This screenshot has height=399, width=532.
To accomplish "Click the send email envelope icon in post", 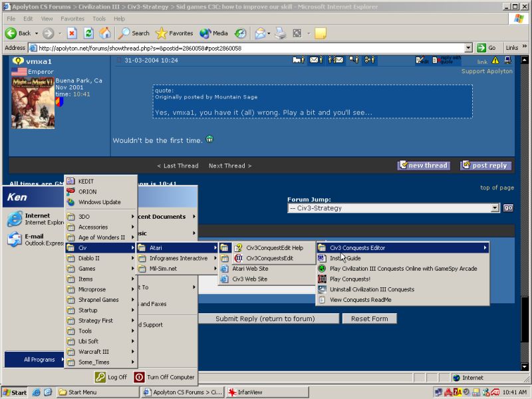I will (315, 60).
